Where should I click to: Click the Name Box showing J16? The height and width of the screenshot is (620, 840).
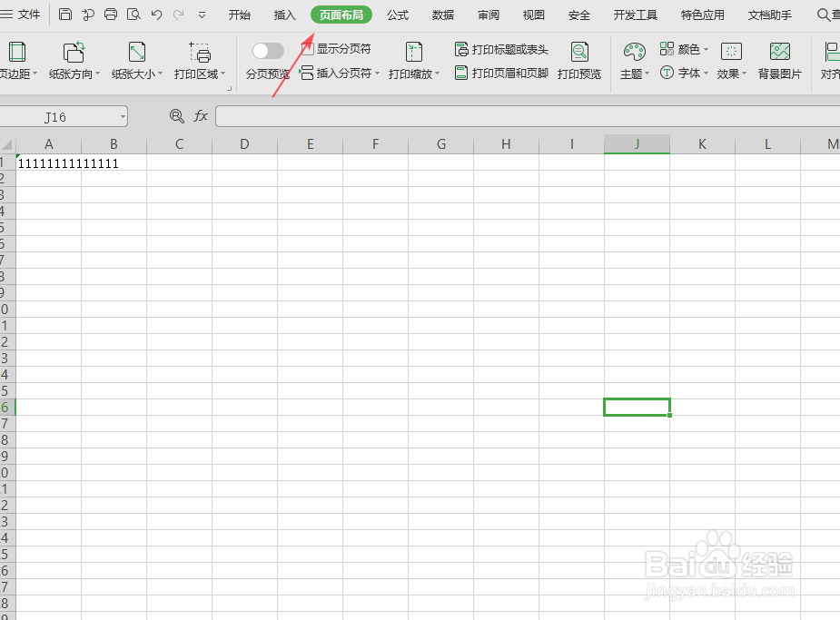coord(55,116)
